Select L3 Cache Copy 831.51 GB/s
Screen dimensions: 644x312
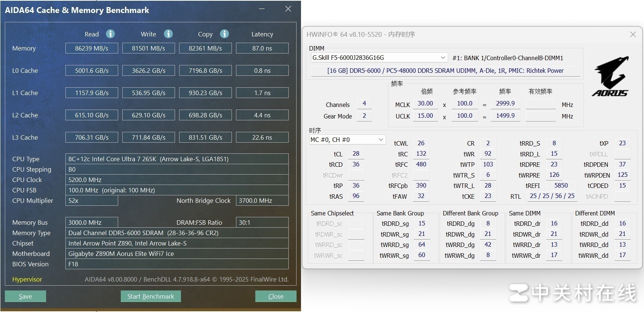point(206,137)
